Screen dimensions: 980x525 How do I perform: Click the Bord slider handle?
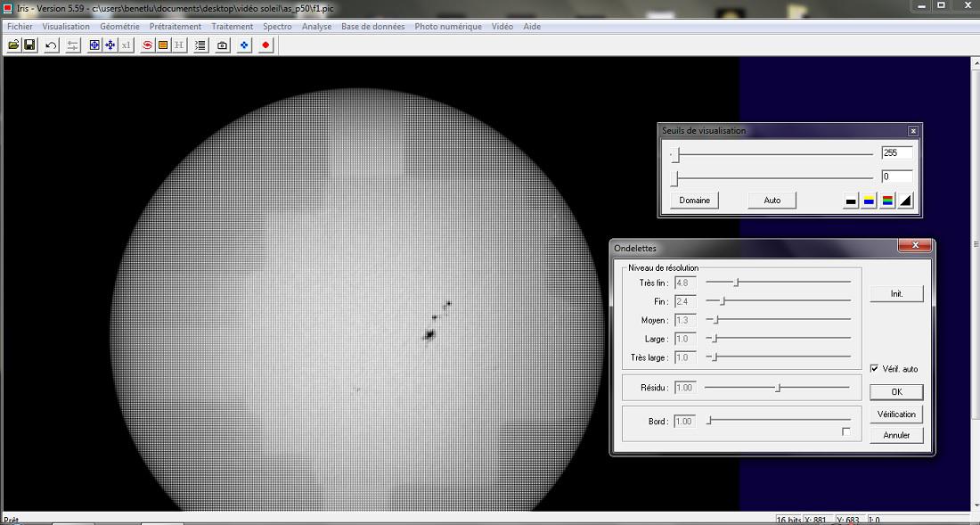click(709, 421)
